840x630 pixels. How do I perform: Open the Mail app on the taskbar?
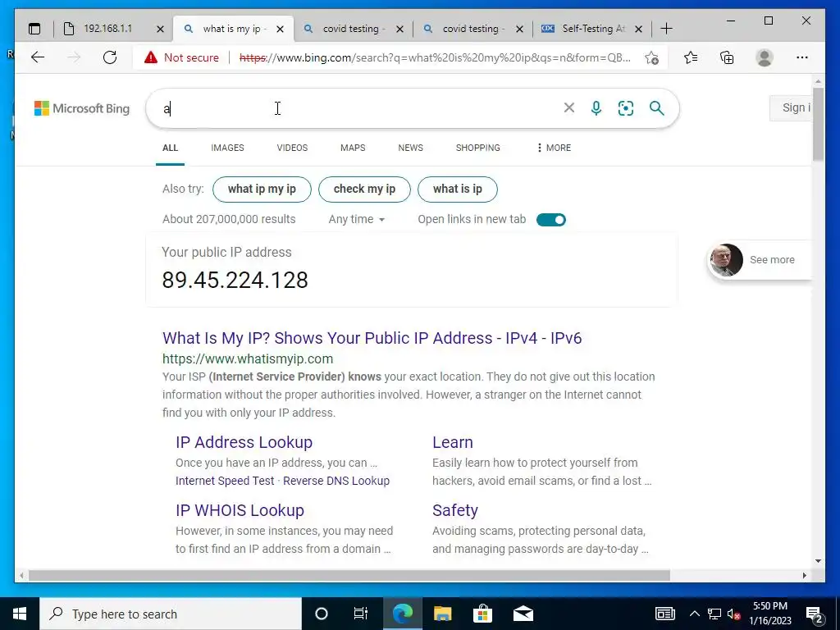523,614
